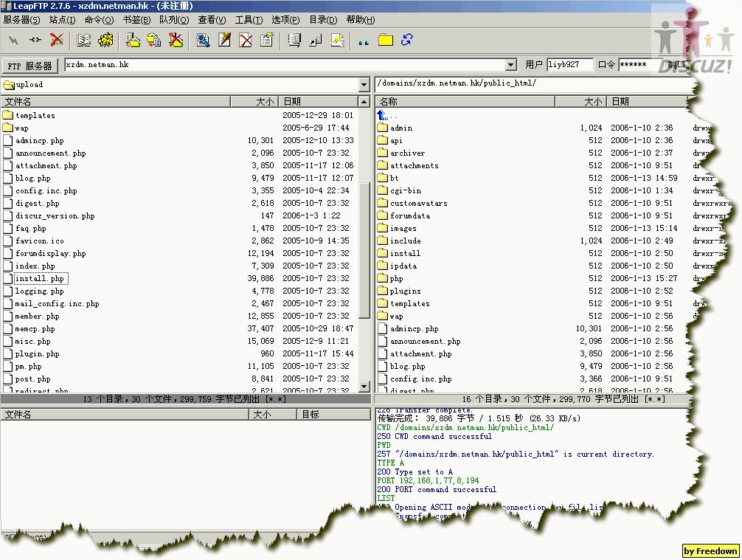Viewport: 742px width, 560px height.
Task: Select the customavatars remote folder
Action: point(418,203)
